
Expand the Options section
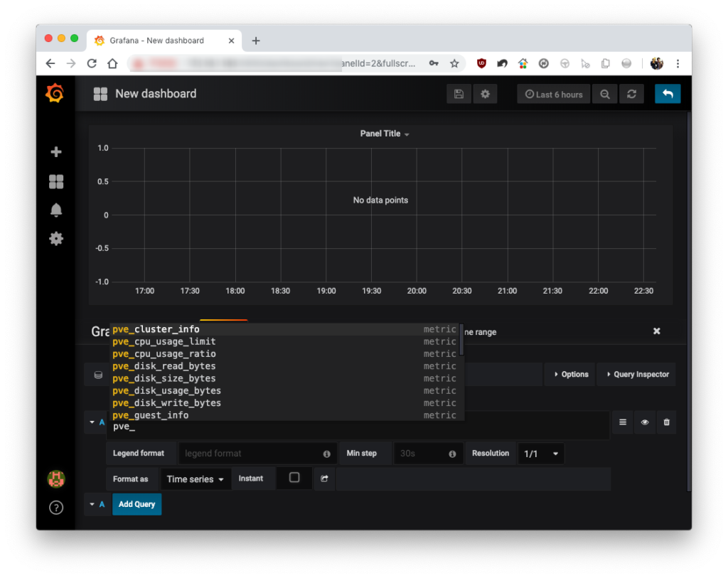click(x=571, y=374)
